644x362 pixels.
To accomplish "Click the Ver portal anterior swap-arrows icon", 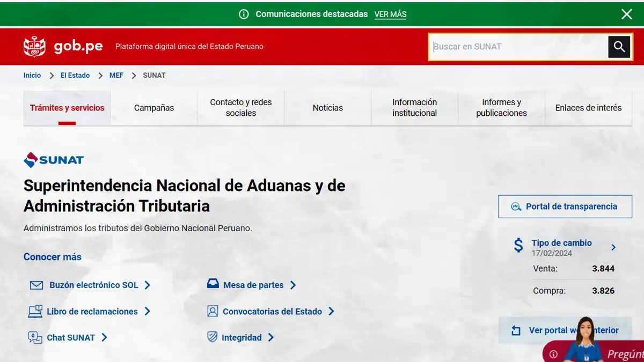I will point(516,330).
